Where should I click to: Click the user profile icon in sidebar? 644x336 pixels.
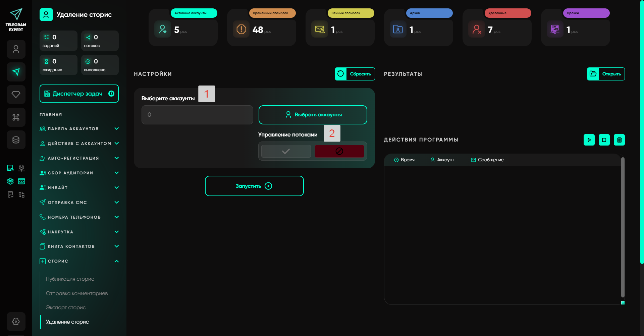pyautogui.click(x=16, y=49)
